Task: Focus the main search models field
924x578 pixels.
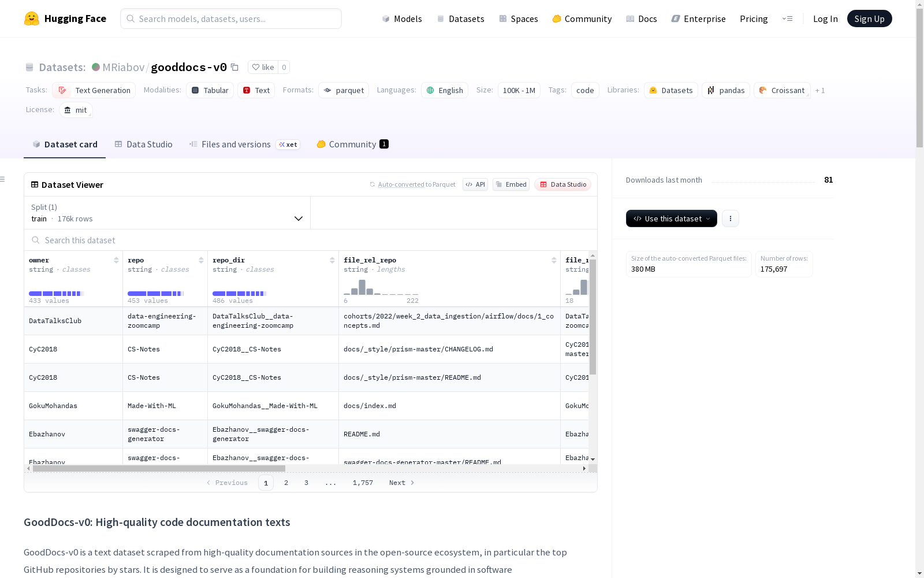Action: click(x=231, y=18)
